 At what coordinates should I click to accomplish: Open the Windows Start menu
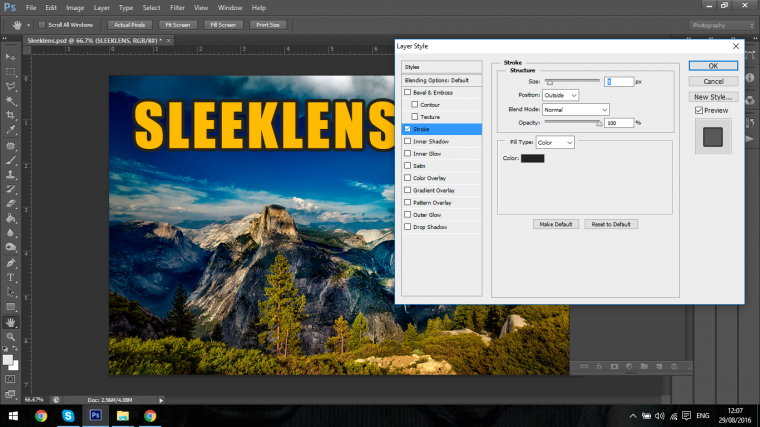coord(13,416)
